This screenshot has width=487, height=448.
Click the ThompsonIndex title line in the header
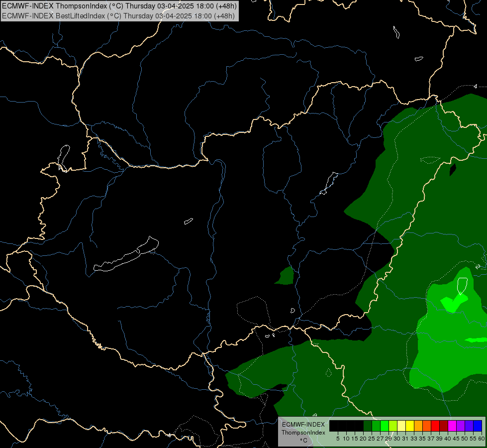pos(119,6)
